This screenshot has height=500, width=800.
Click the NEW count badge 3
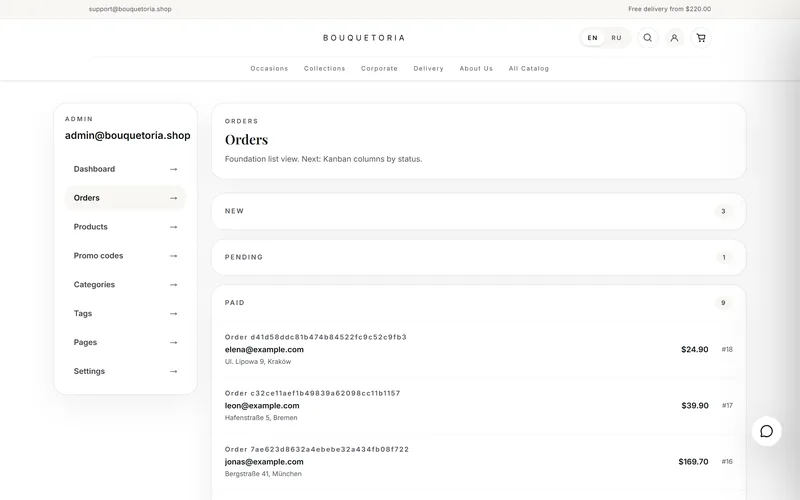723,211
